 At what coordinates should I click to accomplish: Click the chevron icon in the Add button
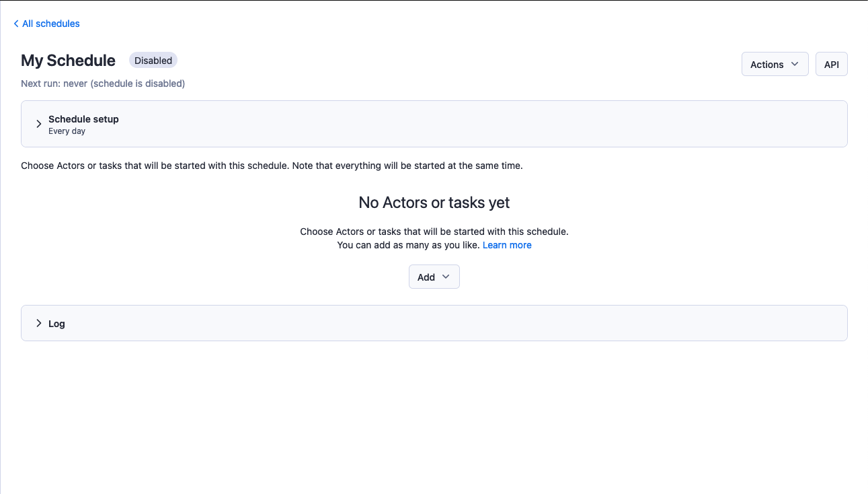[x=446, y=277]
